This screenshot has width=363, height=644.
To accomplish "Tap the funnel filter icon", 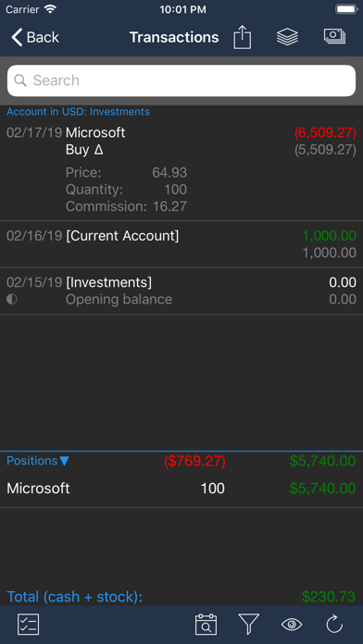I will 249,625.
